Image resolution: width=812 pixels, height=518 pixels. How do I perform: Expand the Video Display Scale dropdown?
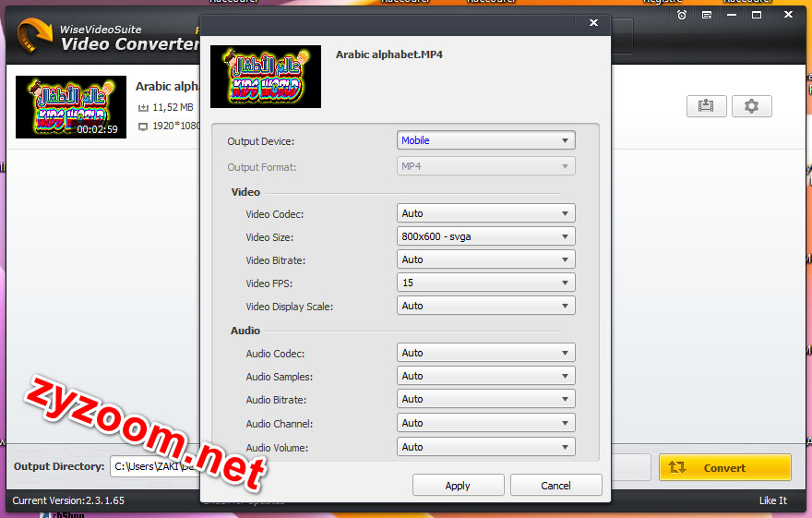485,306
